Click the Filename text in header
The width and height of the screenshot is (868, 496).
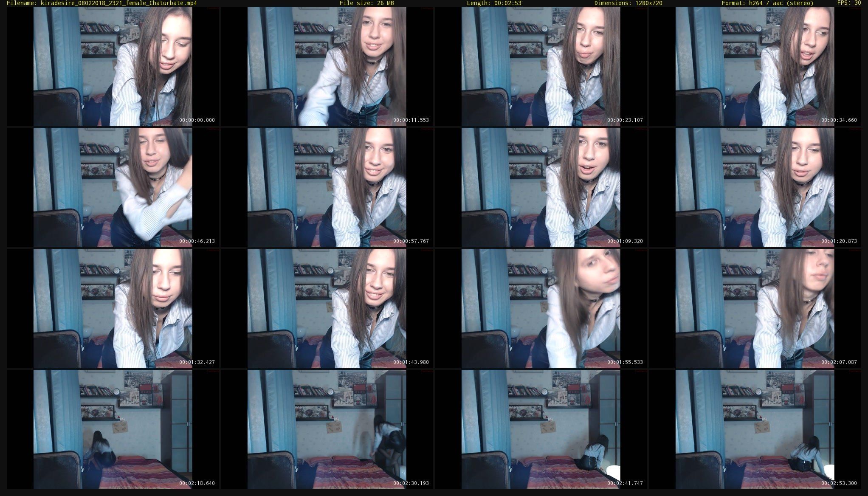pyautogui.click(x=102, y=3)
